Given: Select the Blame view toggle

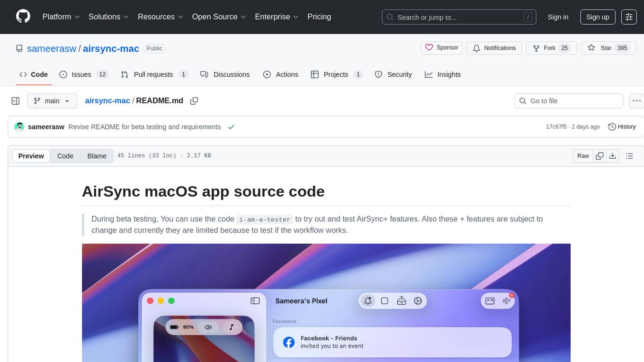Looking at the screenshot, I should point(97,156).
